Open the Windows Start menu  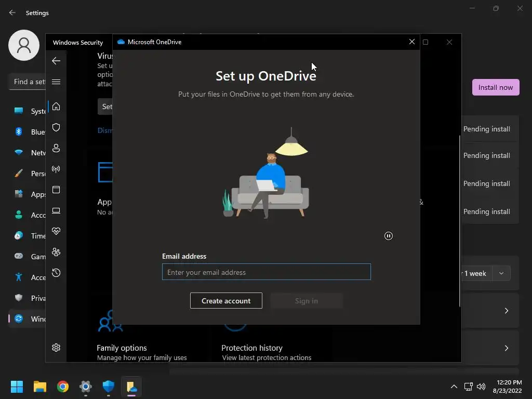[x=17, y=387]
